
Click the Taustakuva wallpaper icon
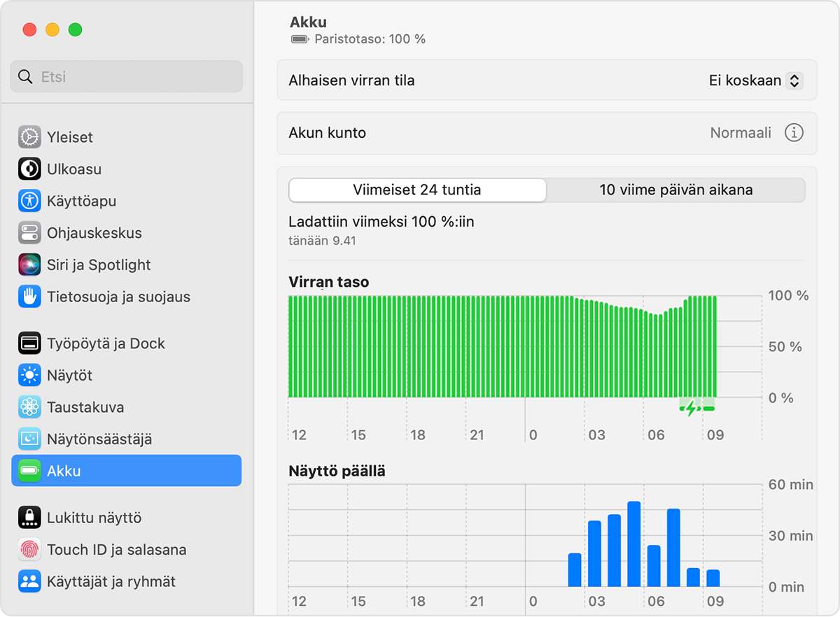(x=29, y=407)
